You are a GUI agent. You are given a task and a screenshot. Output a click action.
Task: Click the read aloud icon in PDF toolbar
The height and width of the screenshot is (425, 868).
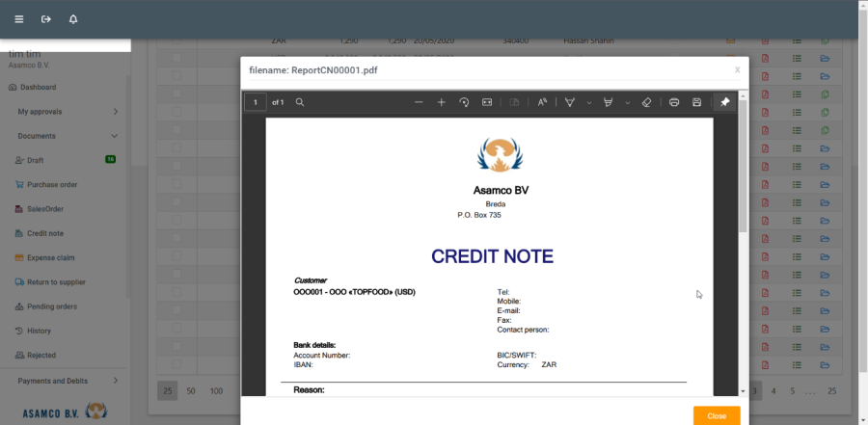[x=542, y=102]
